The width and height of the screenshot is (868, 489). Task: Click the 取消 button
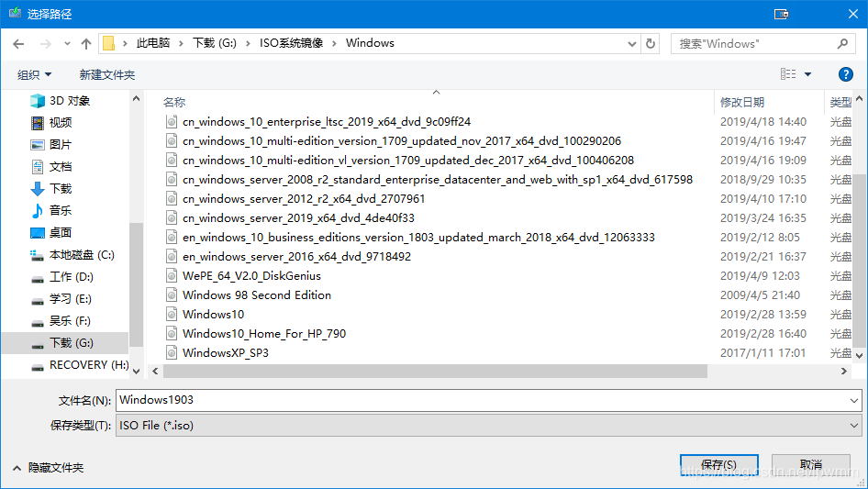811,465
